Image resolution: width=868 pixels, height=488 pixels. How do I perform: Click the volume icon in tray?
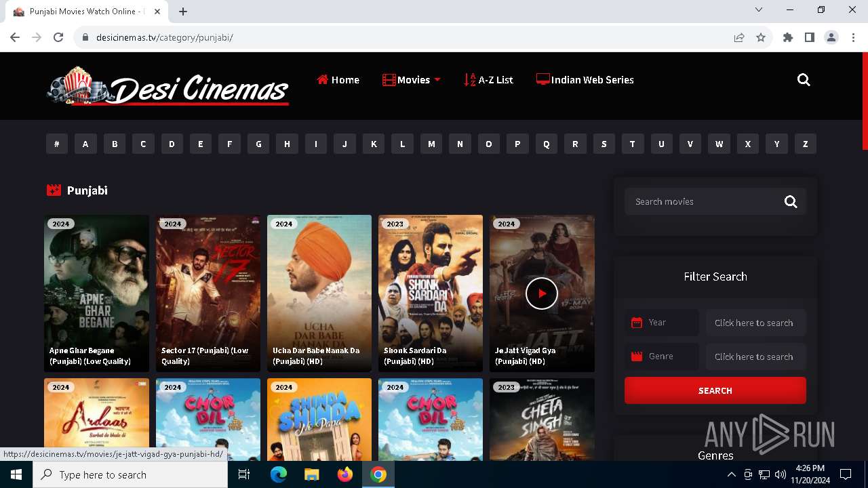781,474
